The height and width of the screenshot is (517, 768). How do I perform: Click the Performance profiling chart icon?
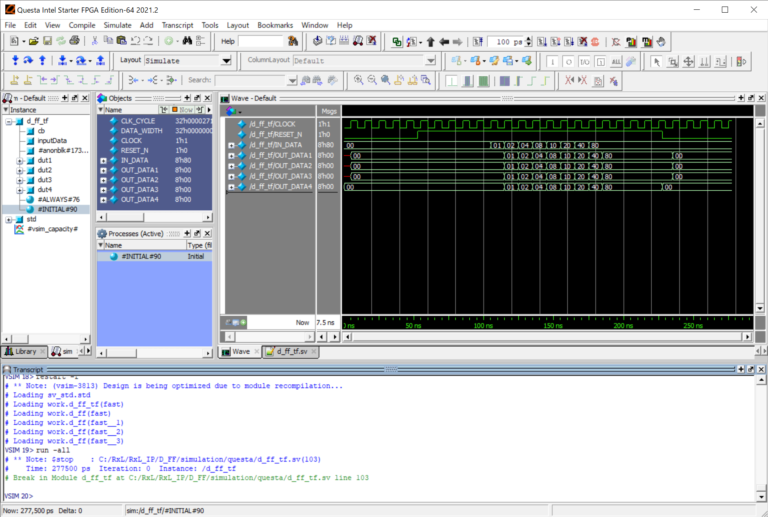tap(631, 42)
